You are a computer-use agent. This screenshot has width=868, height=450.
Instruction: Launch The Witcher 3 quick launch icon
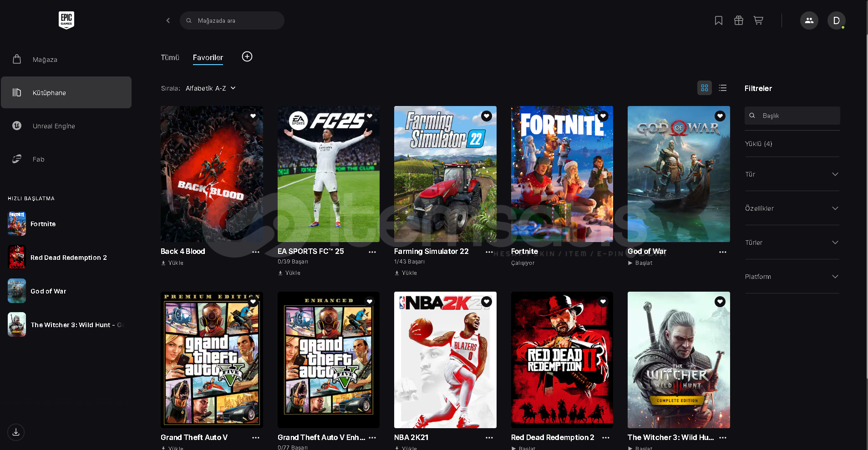point(17,324)
